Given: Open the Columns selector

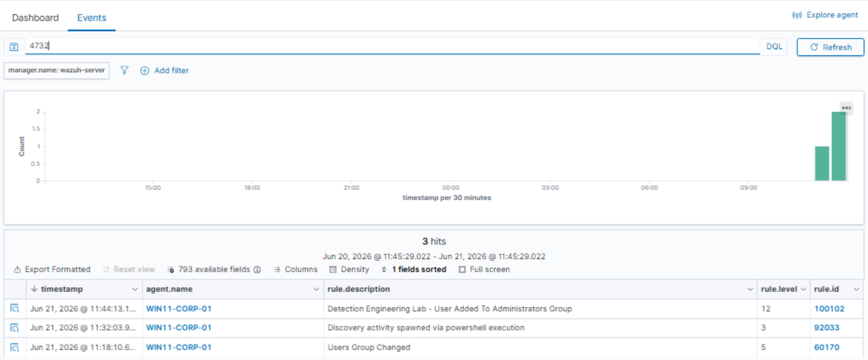Looking at the screenshot, I should 296,270.
